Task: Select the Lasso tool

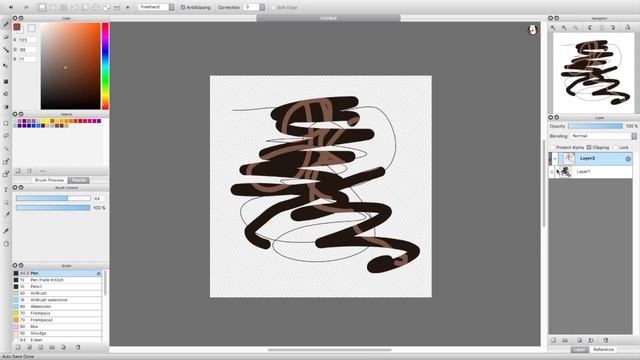Action: coord(6,136)
